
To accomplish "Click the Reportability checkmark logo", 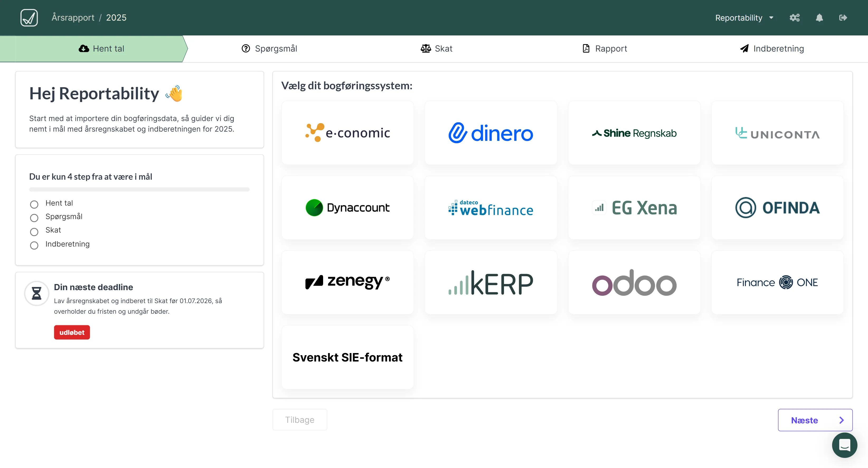I will pos(29,17).
